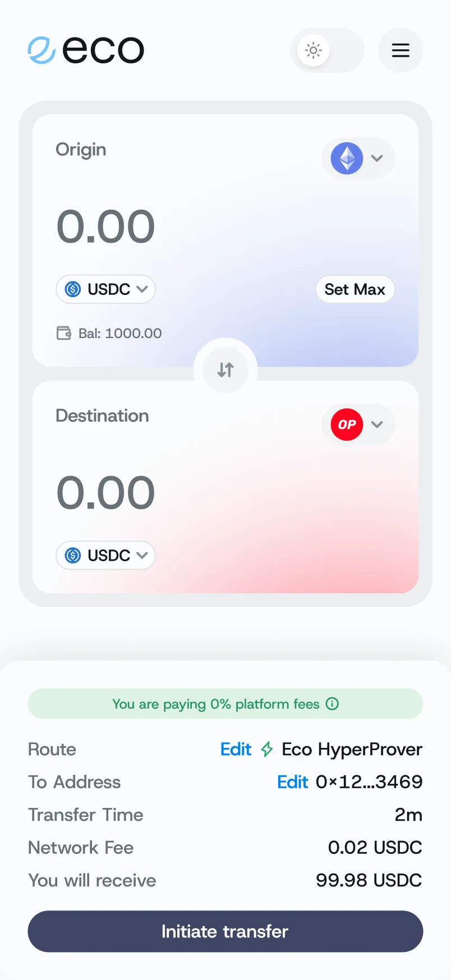Viewport: 451px width, 980px height.
Task: Click Edit link next to Route
Action: tap(236, 750)
